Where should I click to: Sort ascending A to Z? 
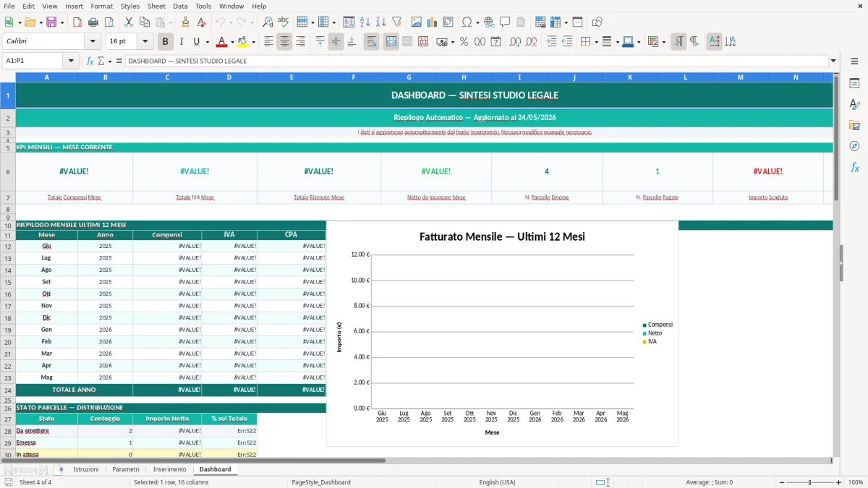coord(365,22)
